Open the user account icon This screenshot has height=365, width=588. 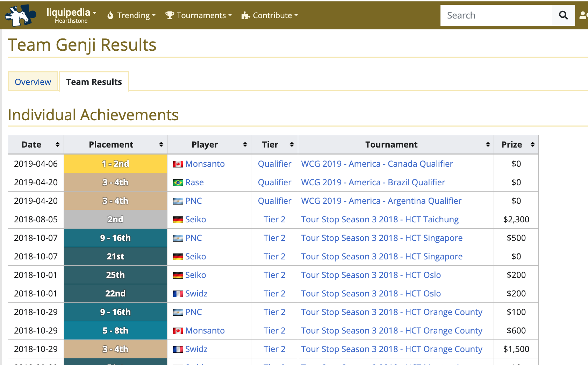click(583, 15)
